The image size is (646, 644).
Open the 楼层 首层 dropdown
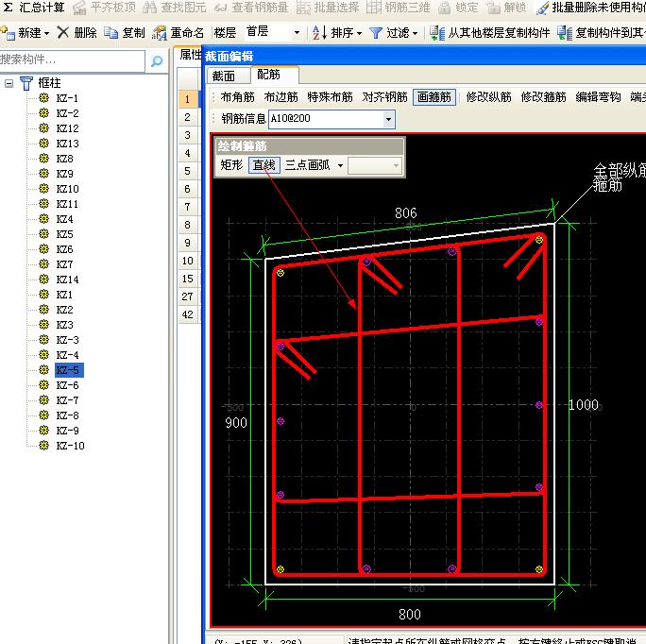point(297,33)
